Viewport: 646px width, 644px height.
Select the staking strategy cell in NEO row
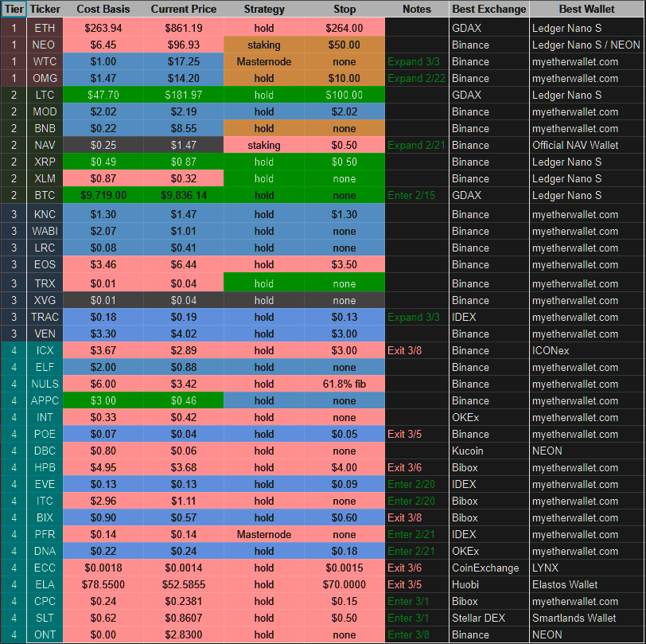[x=263, y=45]
